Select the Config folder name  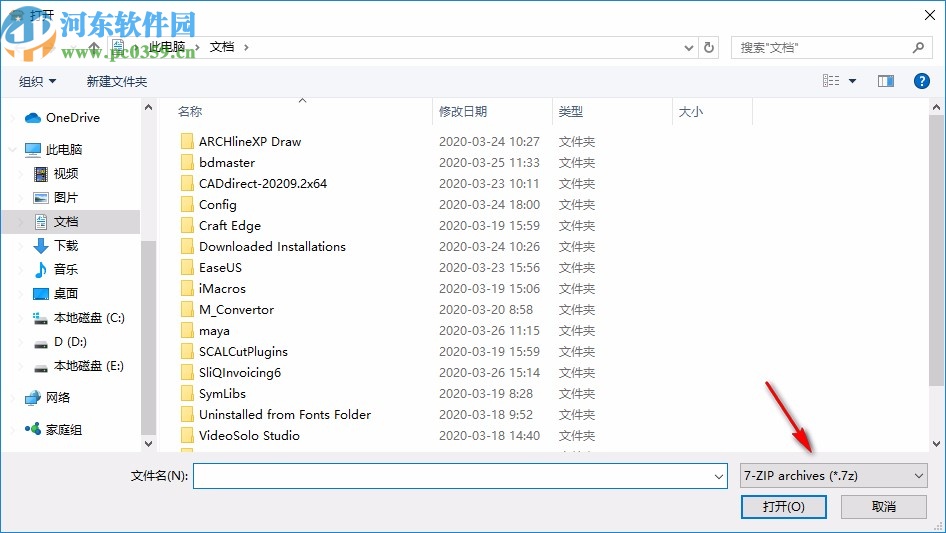(218, 205)
